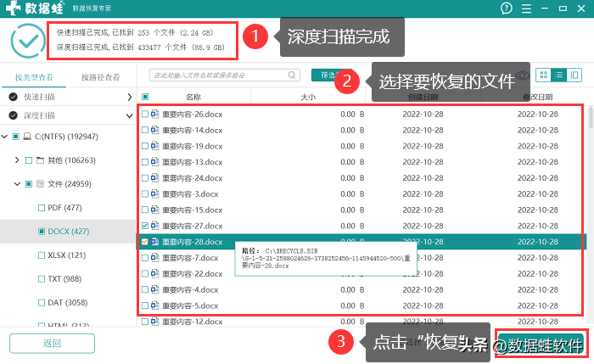Check the PDF (477) type checkbox
This screenshot has width=594, height=364.
42,208
